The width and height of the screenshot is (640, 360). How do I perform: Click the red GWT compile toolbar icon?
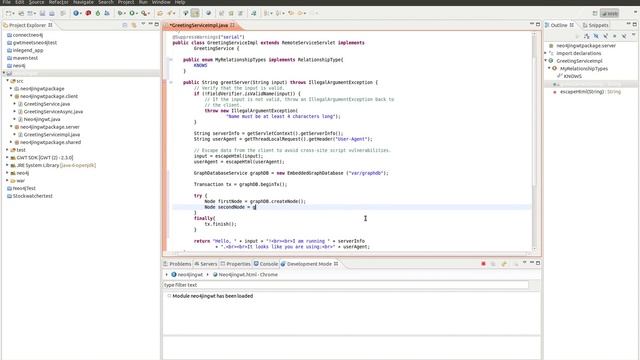[88, 13]
